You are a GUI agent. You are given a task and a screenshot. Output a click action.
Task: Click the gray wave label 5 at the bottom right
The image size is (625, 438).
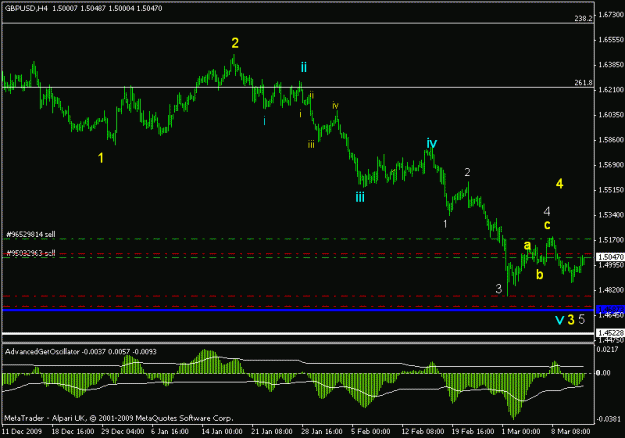pyautogui.click(x=582, y=319)
